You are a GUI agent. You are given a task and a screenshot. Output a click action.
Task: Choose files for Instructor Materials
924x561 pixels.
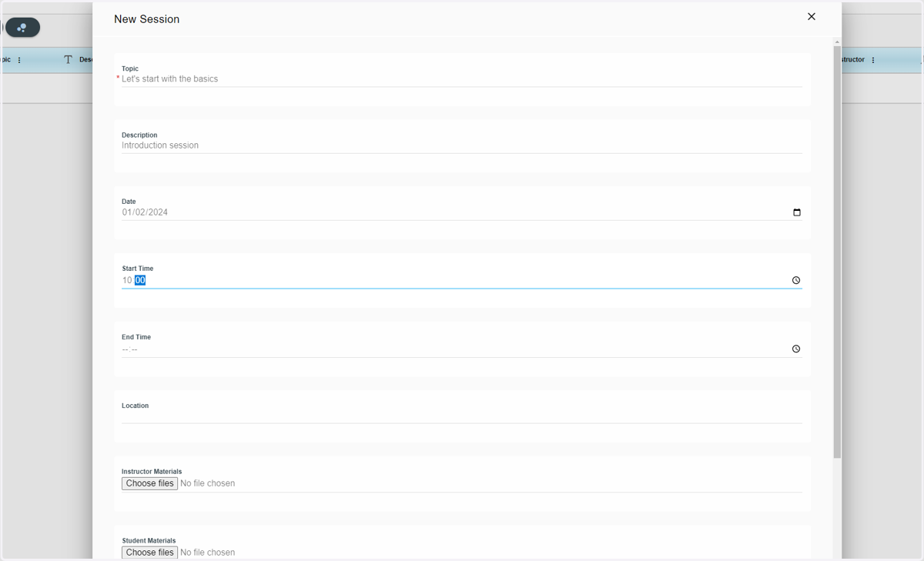pos(149,483)
